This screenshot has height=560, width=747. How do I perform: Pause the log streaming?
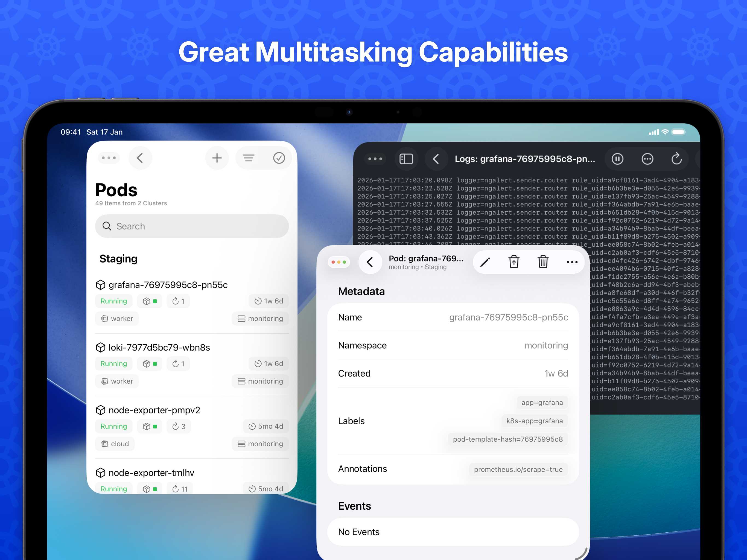coord(618,159)
